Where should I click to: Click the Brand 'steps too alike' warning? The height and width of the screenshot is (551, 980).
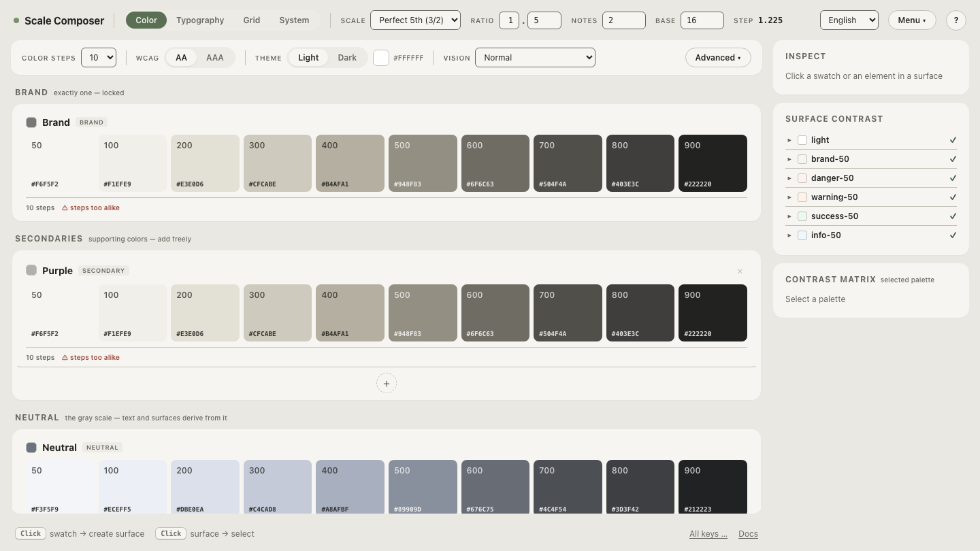click(91, 208)
